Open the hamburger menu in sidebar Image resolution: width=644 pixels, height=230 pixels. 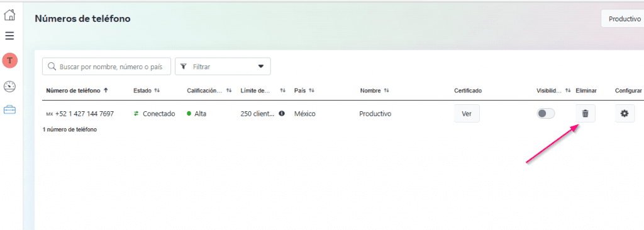[x=9, y=36]
